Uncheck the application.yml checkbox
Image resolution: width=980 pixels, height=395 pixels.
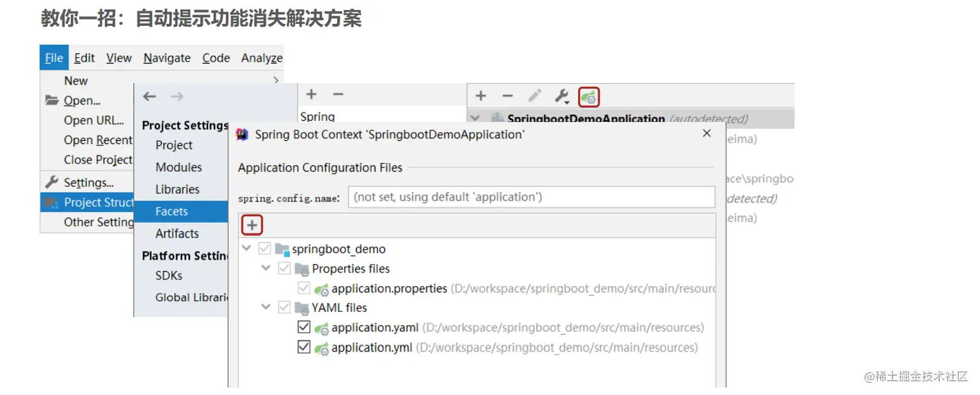pyautogui.click(x=304, y=347)
